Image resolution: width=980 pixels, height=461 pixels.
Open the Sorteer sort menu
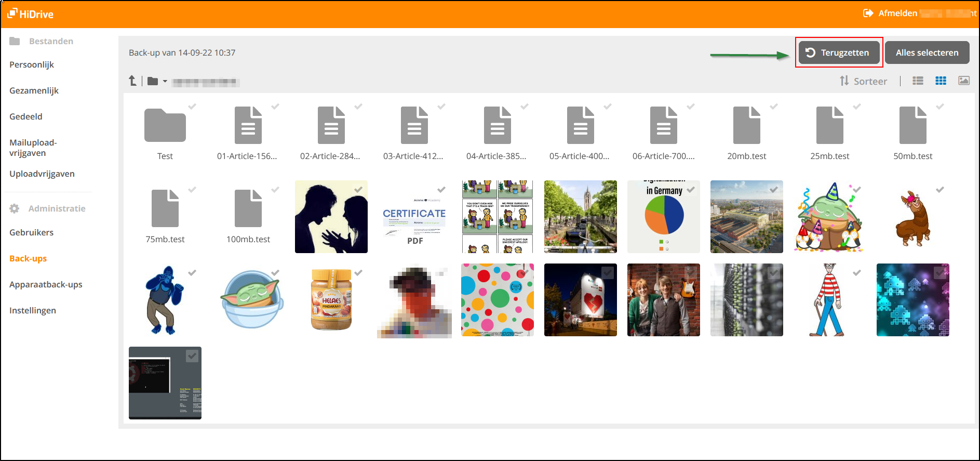click(x=863, y=81)
